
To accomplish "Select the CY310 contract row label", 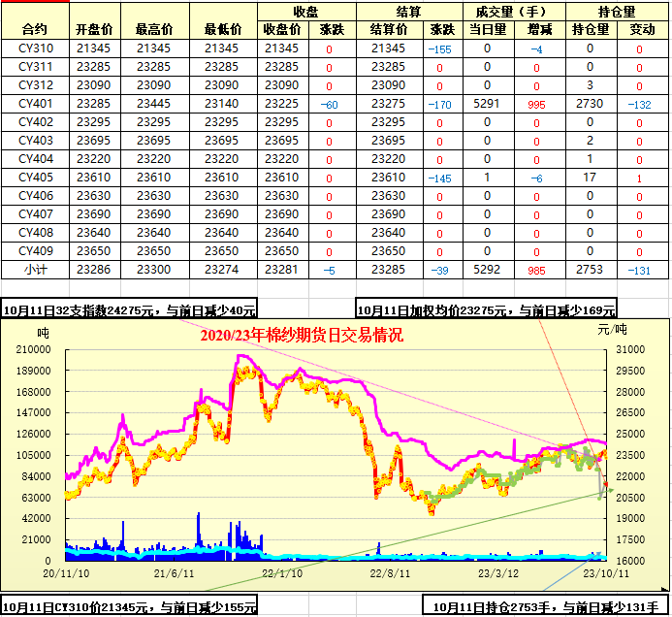I will coord(34,49).
